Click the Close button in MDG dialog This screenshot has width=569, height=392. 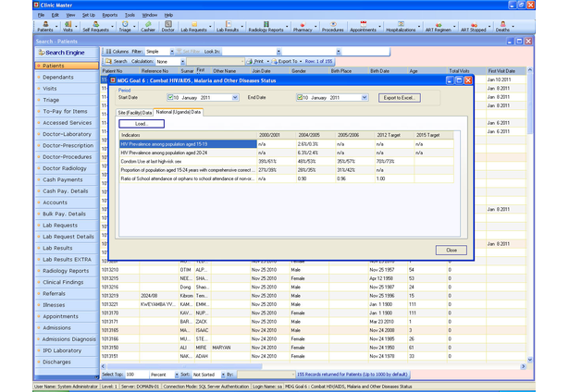click(451, 250)
